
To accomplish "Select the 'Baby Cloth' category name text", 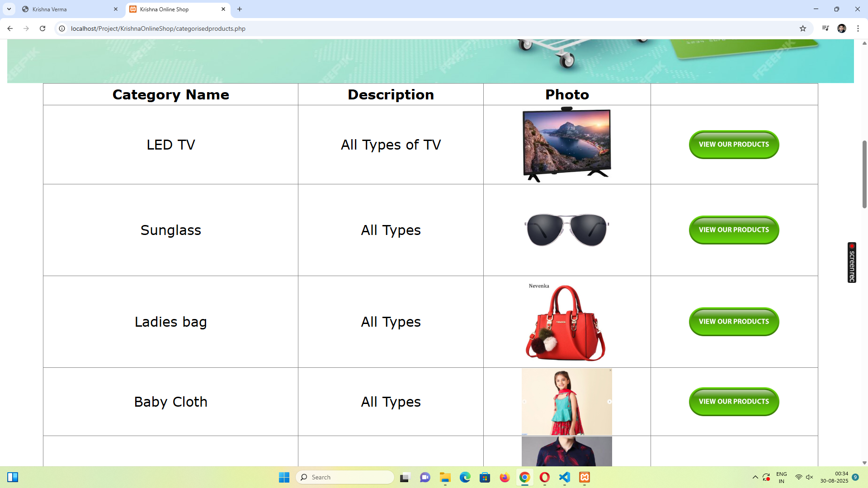I will [x=171, y=402].
